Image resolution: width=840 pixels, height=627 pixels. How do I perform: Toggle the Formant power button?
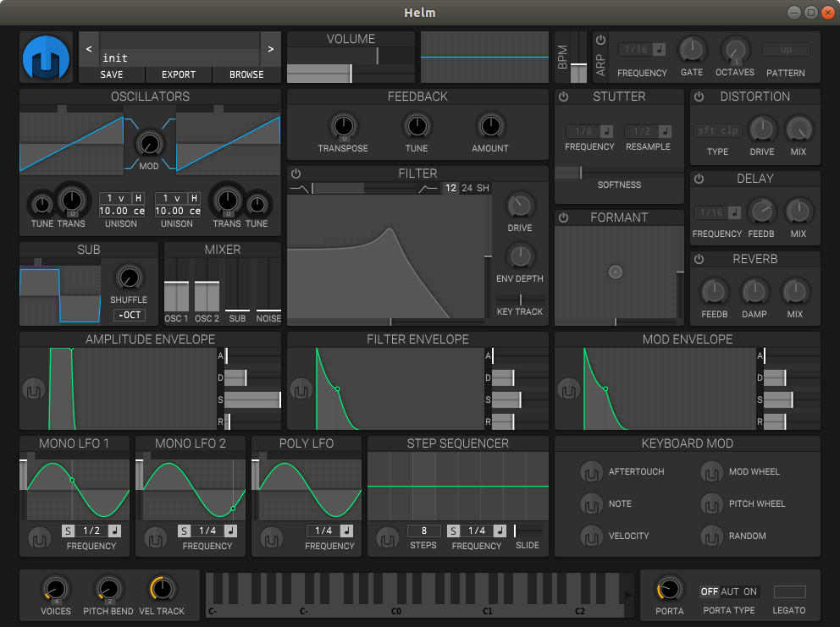coord(564,218)
